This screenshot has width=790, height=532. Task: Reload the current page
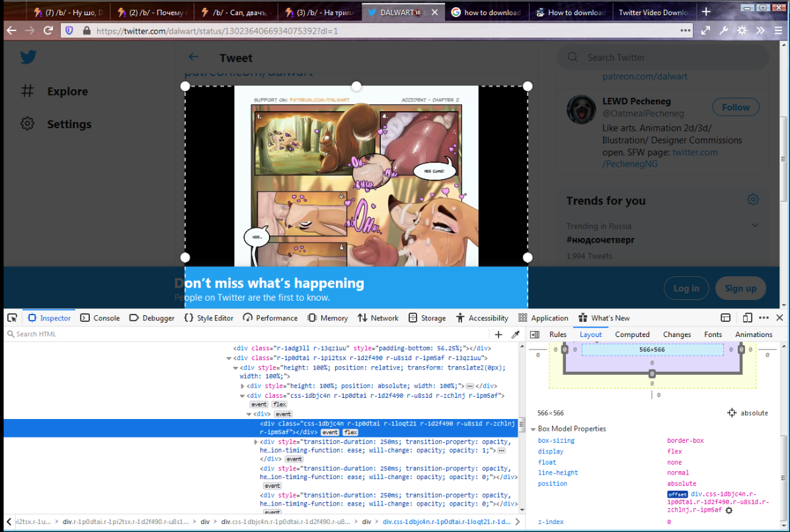48,31
